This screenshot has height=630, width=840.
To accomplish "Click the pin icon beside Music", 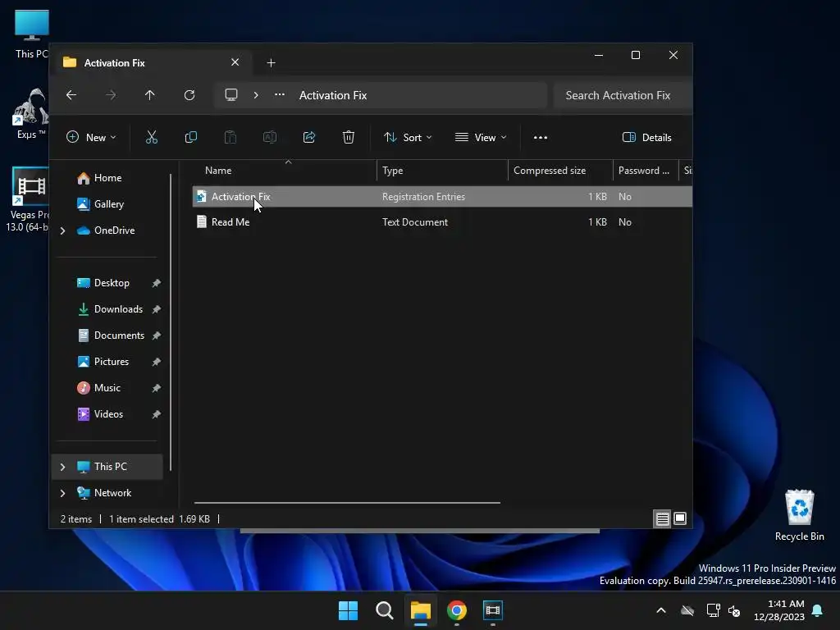I will [156, 388].
